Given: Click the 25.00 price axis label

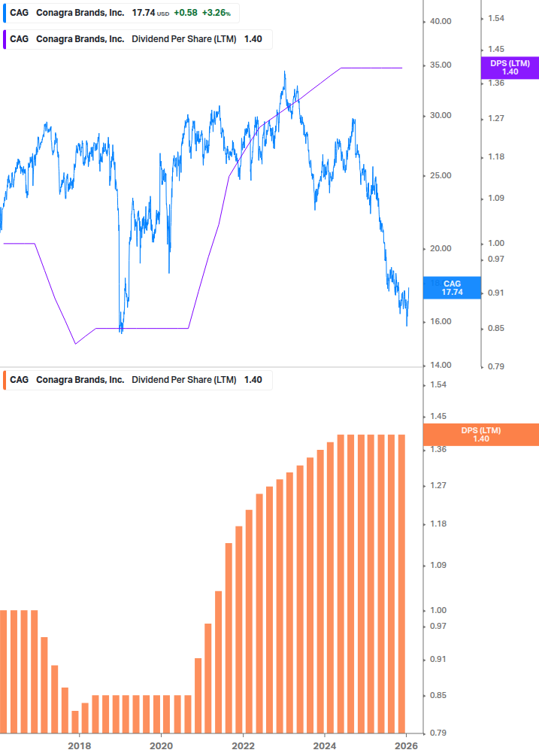Looking at the screenshot, I should pos(441,175).
